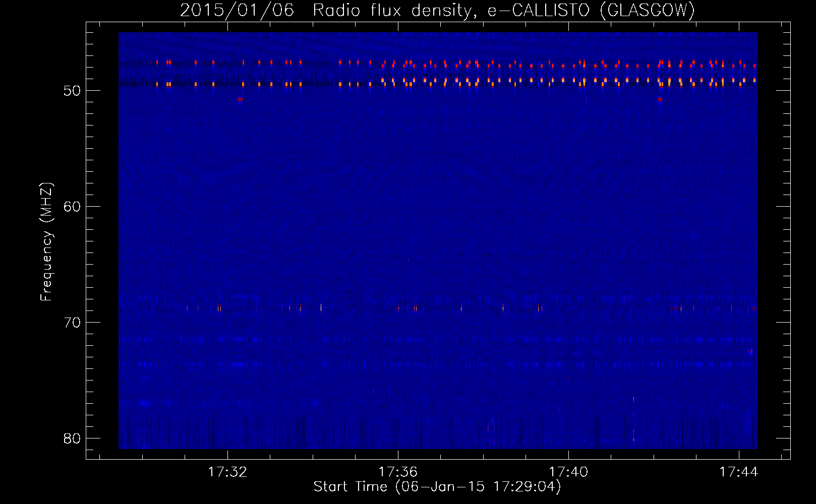Click the 80 MHz frequency tick label
This screenshot has width=816, height=504.
tap(72, 438)
